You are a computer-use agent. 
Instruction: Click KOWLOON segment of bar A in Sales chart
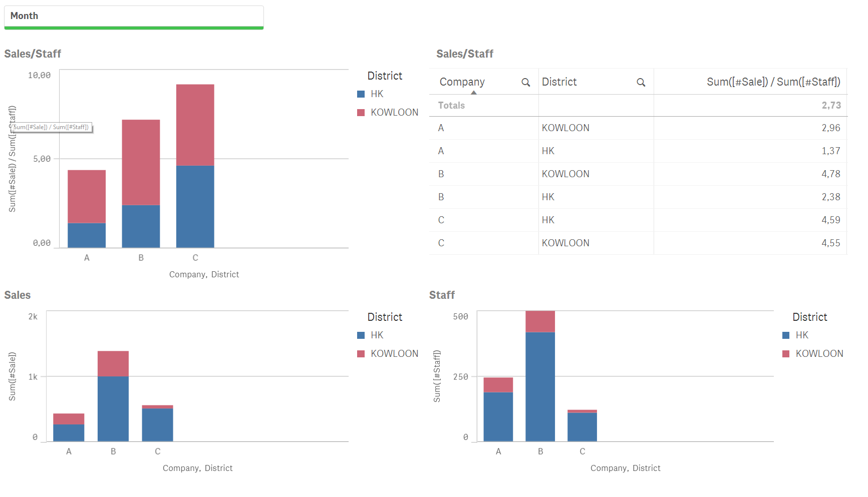point(69,419)
